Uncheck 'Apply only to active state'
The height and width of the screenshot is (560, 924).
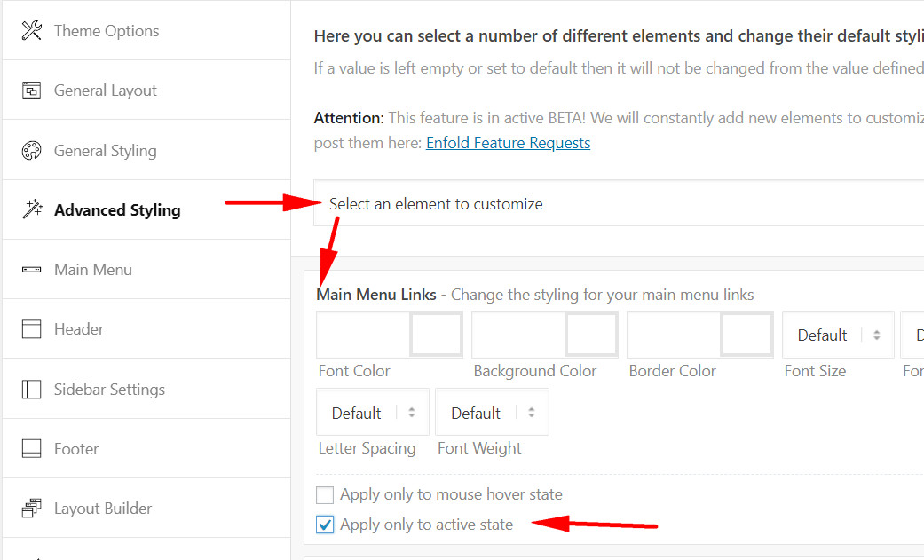[x=325, y=525]
